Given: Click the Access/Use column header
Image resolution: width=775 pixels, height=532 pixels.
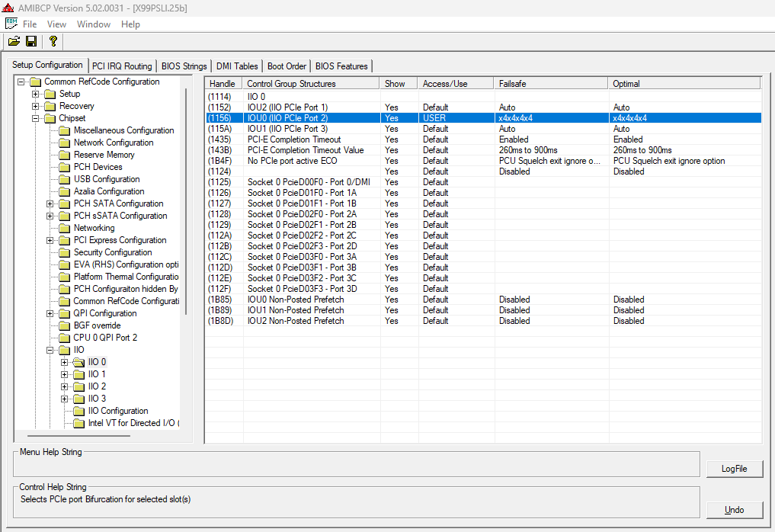Looking at the screenshot, I should coord(455,84).
